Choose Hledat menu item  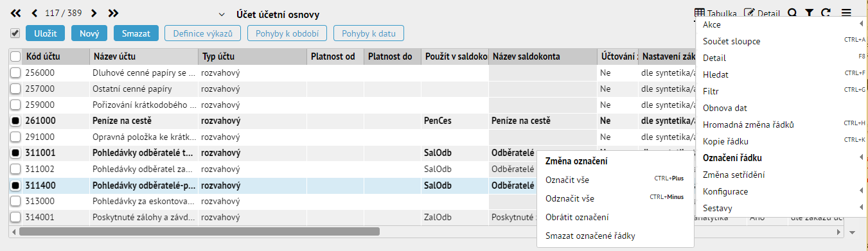781,74
